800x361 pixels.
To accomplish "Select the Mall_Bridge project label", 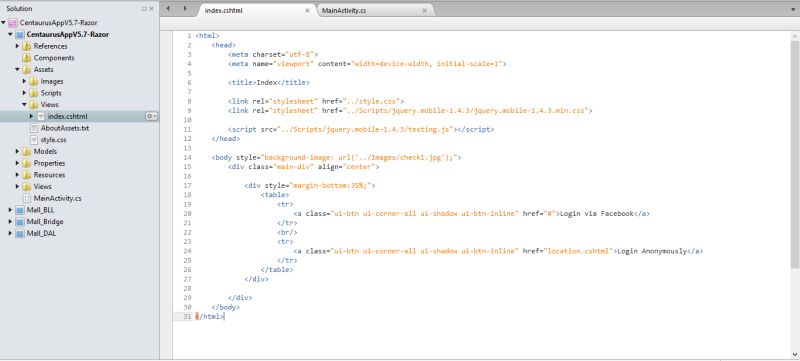I will click(x=45, y=222).
